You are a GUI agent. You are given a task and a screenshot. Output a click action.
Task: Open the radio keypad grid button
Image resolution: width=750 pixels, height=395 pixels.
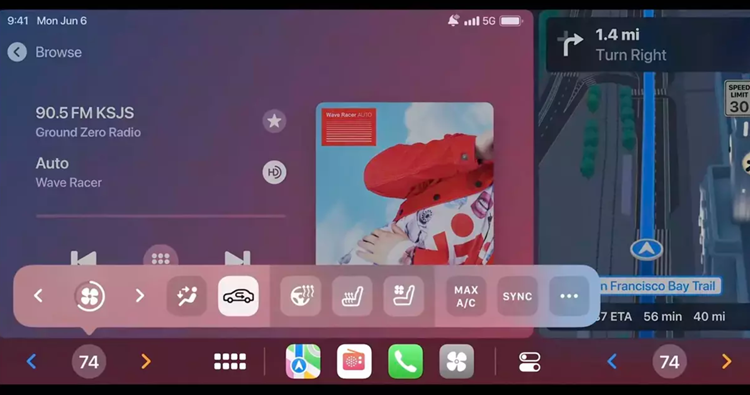[161, 256]
